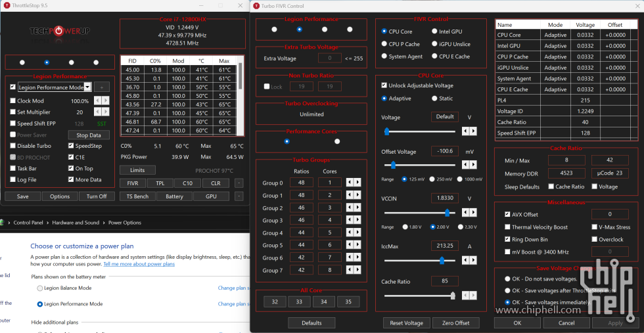This screenshot has height=333, width=644.
Task: Open the GPU monitoring button
Action: pos(211,196)
